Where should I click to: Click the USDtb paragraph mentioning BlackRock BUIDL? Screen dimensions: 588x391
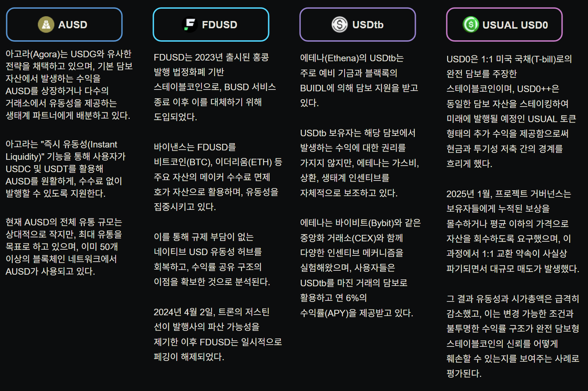point(359,80)
